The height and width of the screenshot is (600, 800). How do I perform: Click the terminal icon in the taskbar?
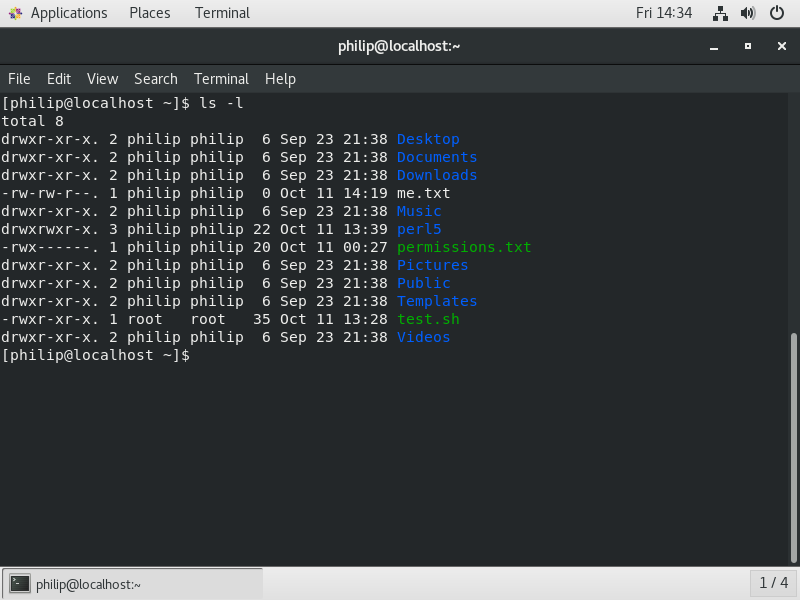tap(20, 584)
